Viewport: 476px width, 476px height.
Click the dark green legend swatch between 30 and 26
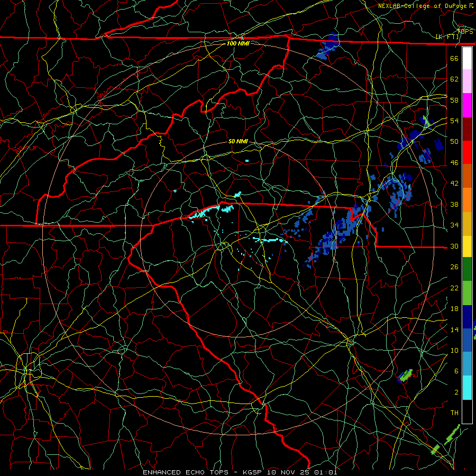[x=467, y=269]
